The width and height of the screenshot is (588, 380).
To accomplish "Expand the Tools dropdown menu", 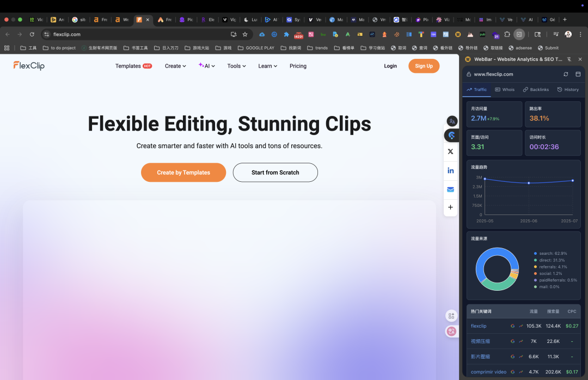I will pyautogui.click(x=236, y=66).
